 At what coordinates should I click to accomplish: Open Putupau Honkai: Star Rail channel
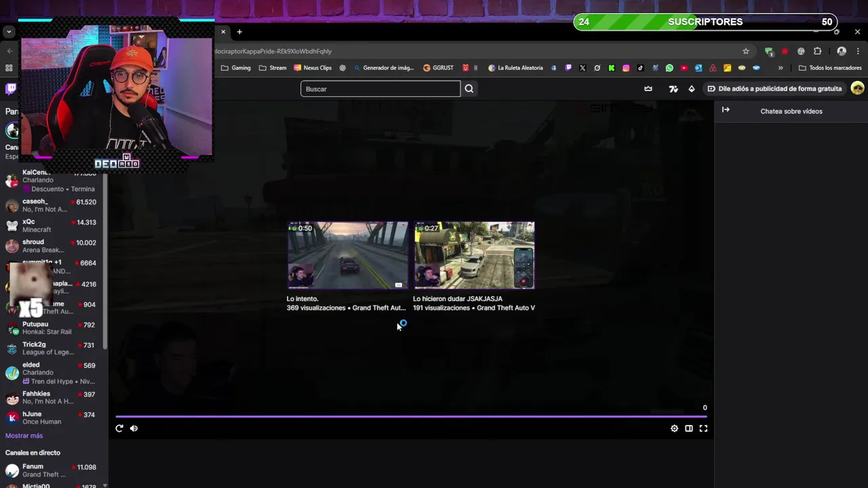click(53, 328)
